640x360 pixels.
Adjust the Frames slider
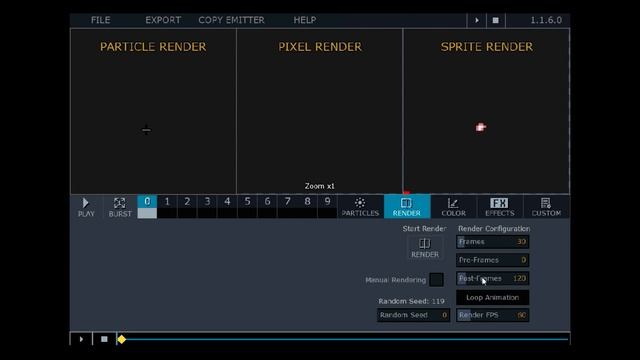pos(493,242)
